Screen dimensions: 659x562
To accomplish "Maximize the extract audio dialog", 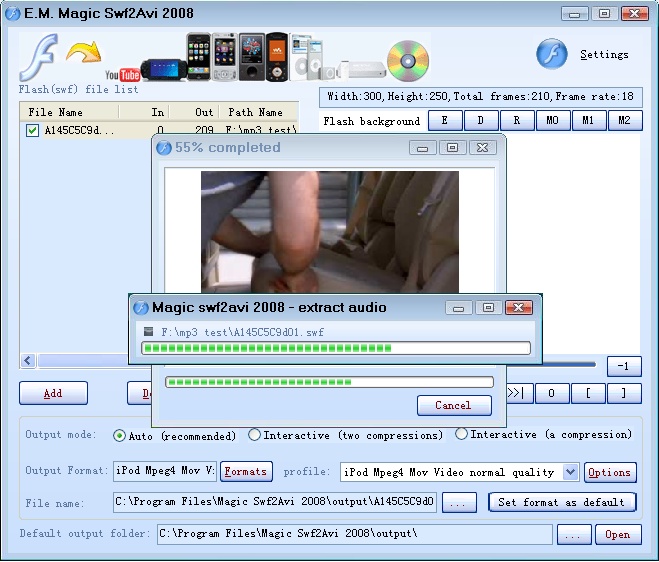I will tap(488, 308).
